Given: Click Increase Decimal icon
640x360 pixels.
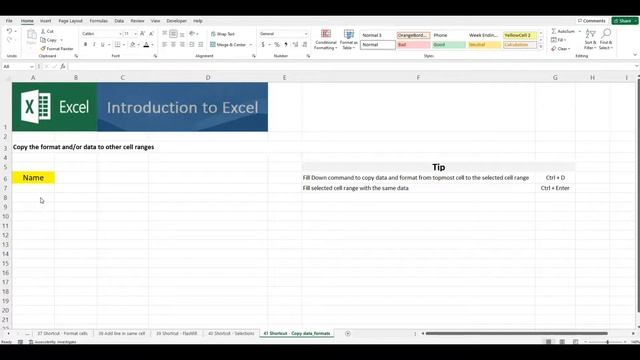Looking at the screenshot, I should click(x=295, y=44).
